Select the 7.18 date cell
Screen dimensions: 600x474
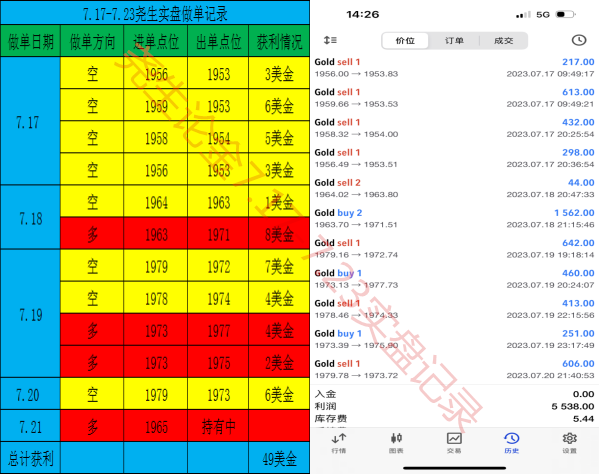click(x=31, y=217)
